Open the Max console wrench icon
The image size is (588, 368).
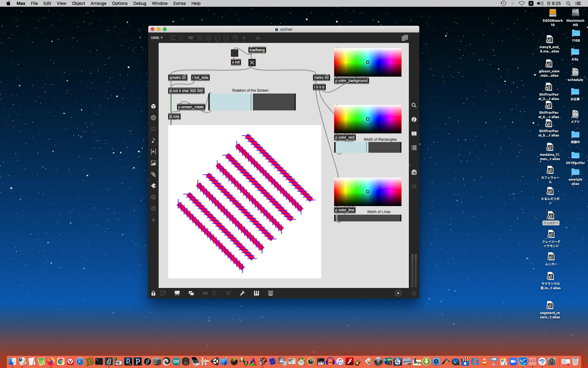(242, 293)
